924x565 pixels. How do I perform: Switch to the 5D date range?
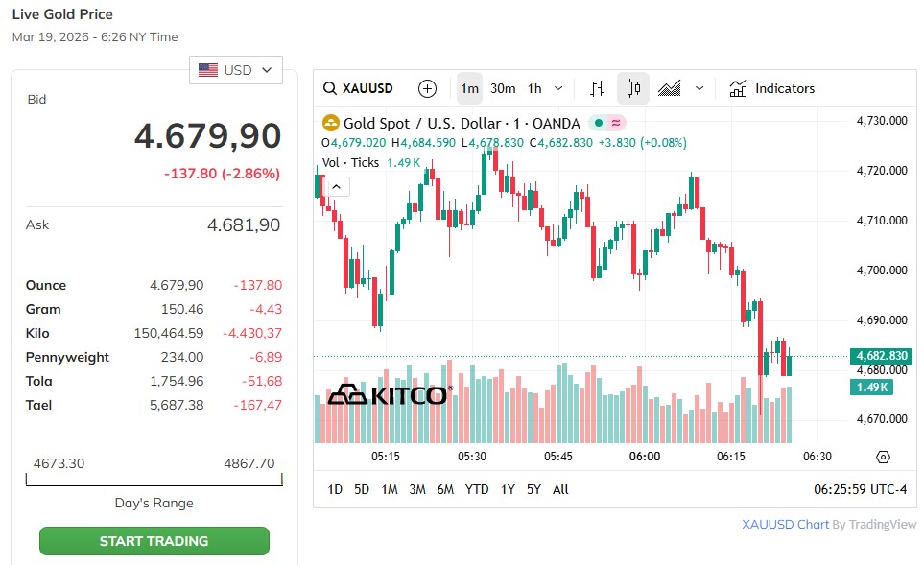click(x=362, y=489)
